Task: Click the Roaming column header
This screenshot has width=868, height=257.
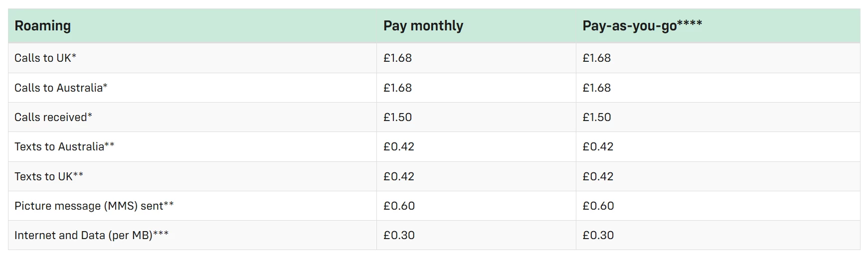Action: tap(42, 26)
